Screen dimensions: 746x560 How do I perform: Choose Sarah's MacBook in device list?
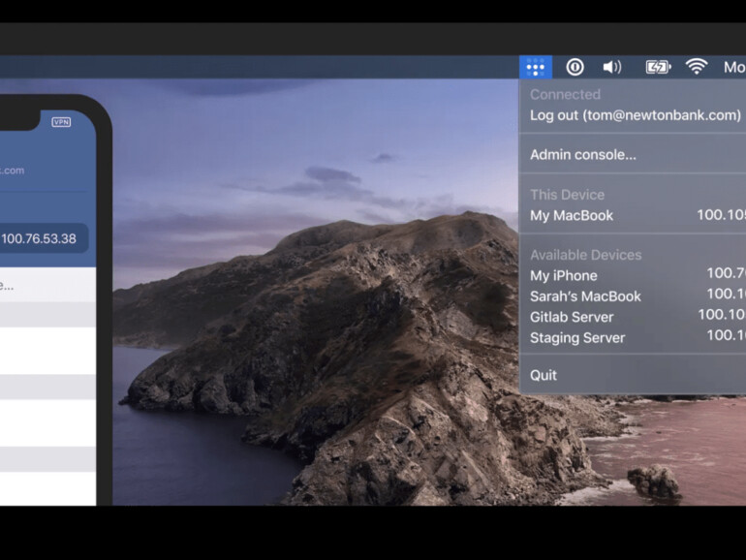click(585, 296)
